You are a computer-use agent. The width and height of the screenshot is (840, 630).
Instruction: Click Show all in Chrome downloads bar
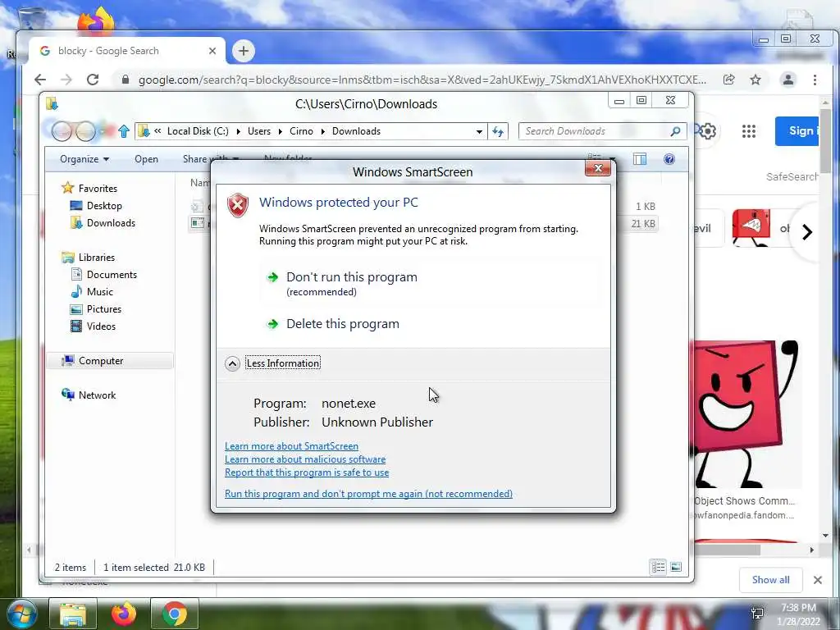point(770,580)
